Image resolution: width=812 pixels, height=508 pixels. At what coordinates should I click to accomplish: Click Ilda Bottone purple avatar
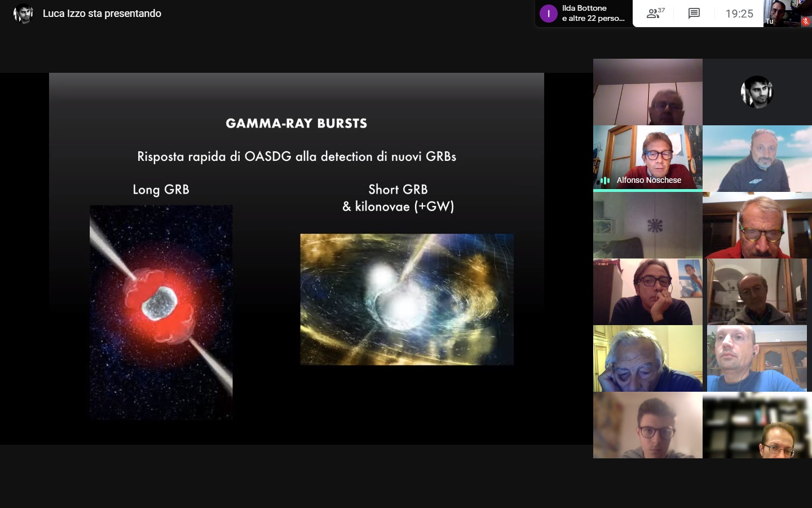(x=548, y=14)
